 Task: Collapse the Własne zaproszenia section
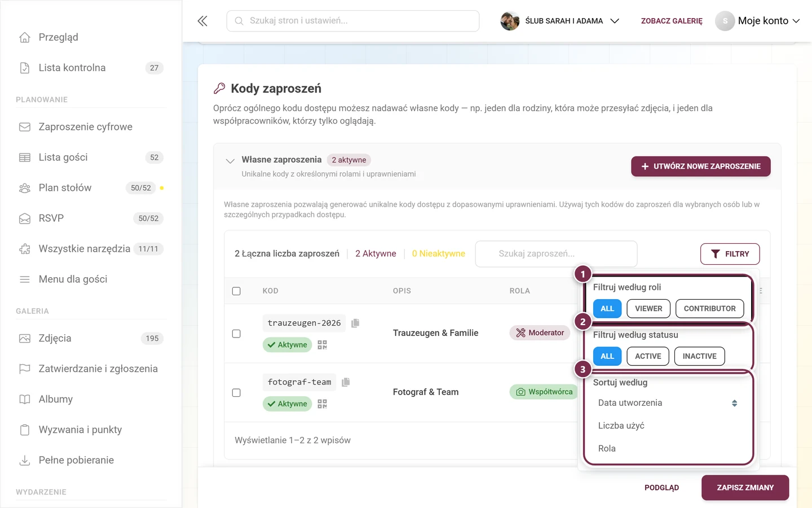coord(230,161)
